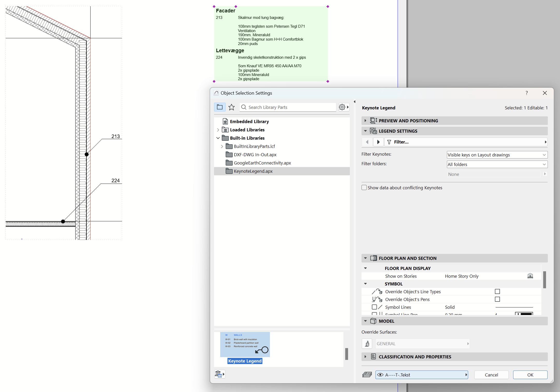Click the layer icon beside A----T-.Tekst

click(367, 375)
